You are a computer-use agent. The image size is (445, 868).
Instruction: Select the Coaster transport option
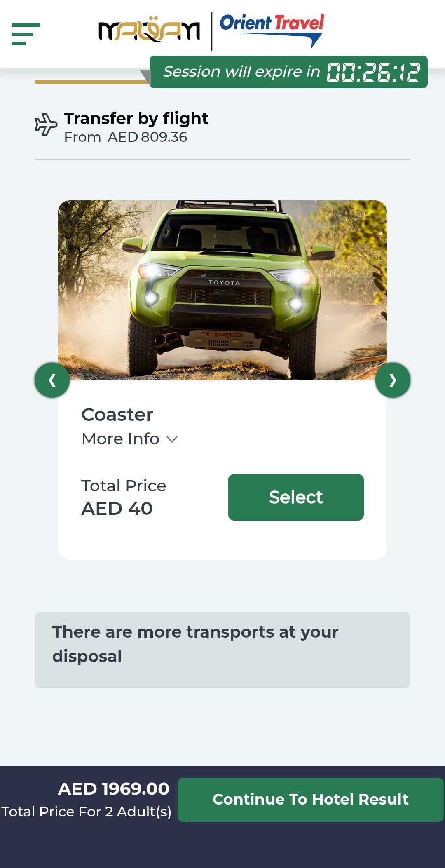tap(296, 497)
